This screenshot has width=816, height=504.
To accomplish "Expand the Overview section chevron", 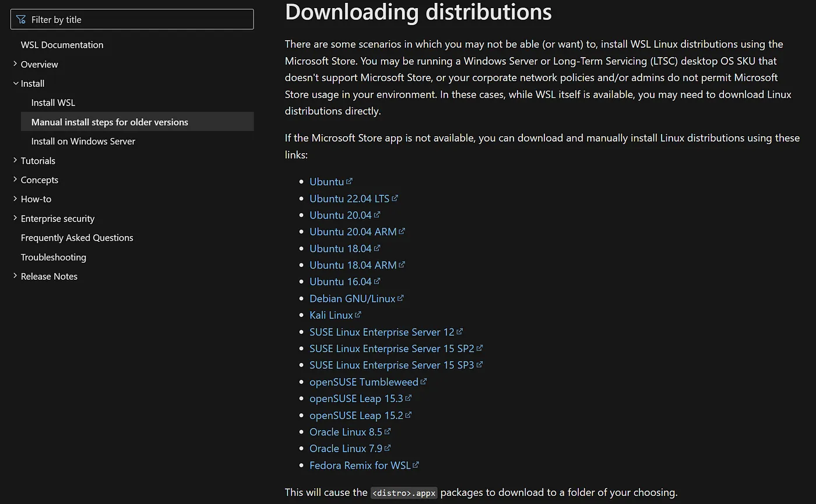I will (x=15, y=64).
